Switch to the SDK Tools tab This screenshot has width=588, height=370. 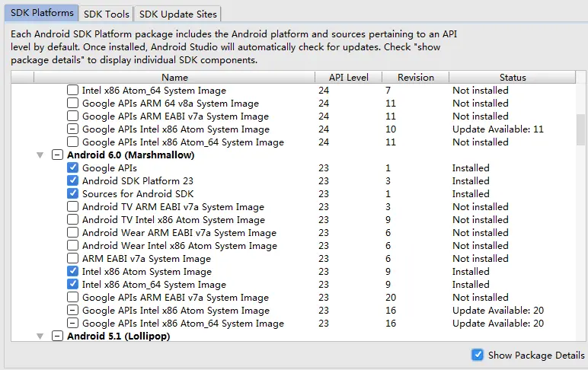[x=107, y=14]
